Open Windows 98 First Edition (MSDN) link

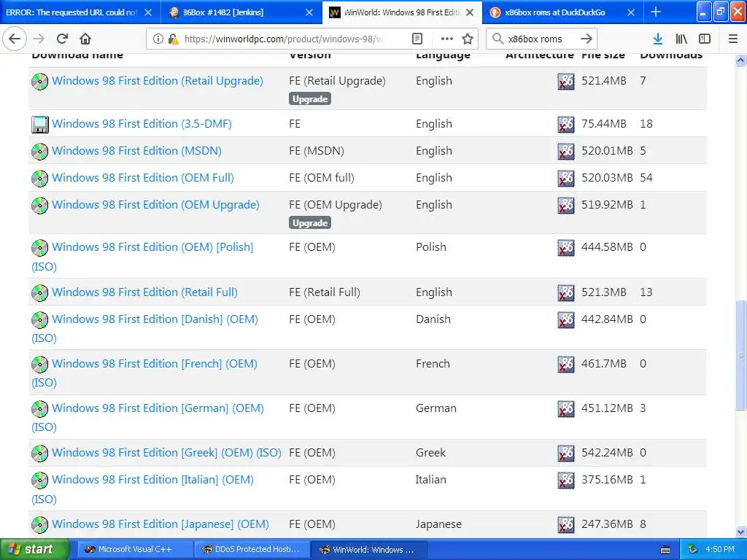click(x=136, y=150)
